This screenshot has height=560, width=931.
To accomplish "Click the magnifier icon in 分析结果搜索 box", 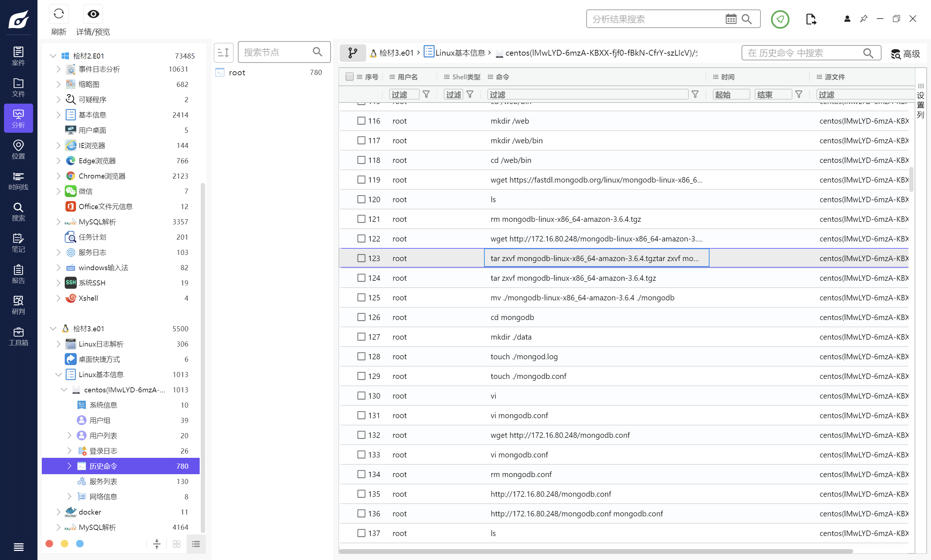I will 747,19.
